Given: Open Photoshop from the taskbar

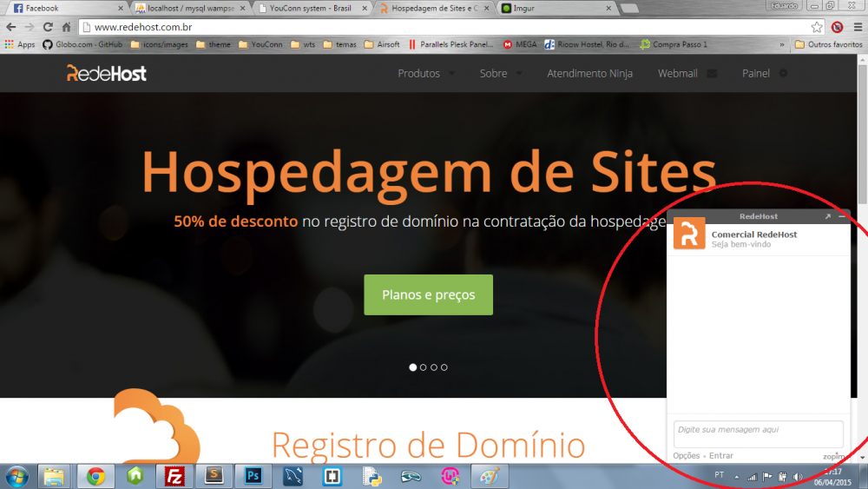Looking at the screenshot, I should click(254, 476).
